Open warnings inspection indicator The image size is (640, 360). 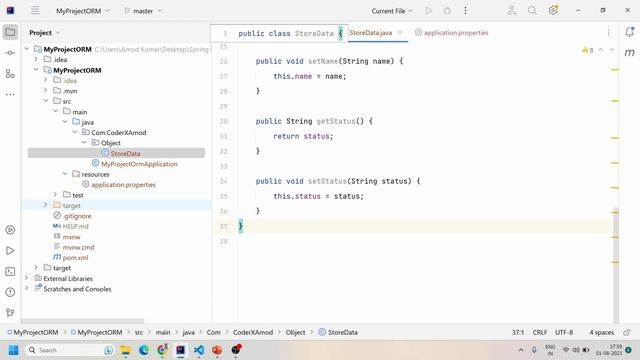[587, 50]
